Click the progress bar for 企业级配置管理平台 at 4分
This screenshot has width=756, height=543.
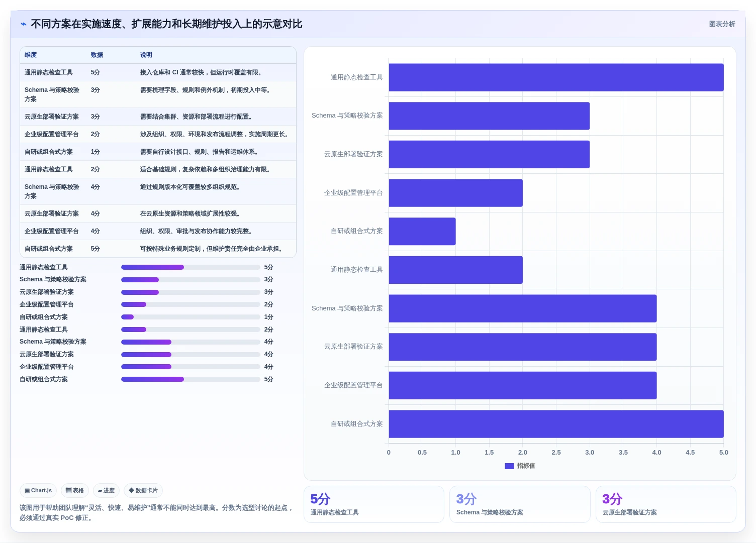[x=191, y=367]
